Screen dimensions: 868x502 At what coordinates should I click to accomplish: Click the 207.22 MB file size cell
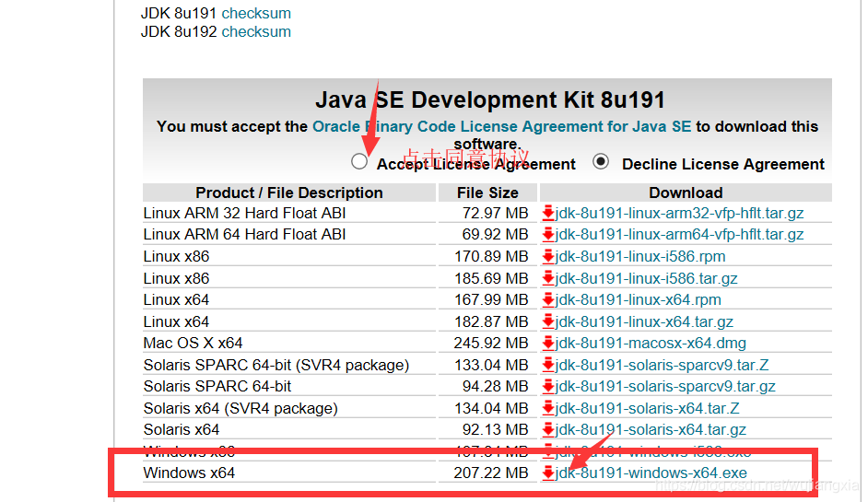pyautogui.click(x=491, y=473)
